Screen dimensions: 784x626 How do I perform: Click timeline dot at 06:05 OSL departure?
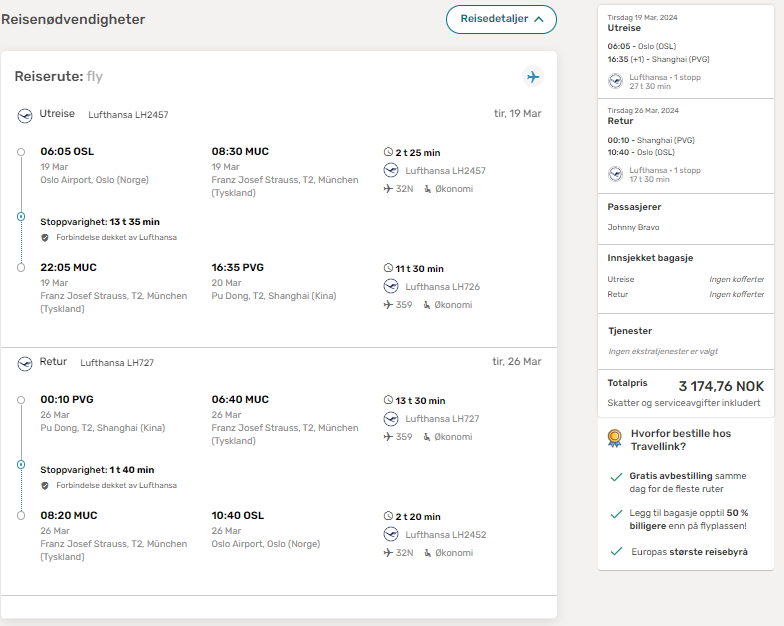coord(21,152)
